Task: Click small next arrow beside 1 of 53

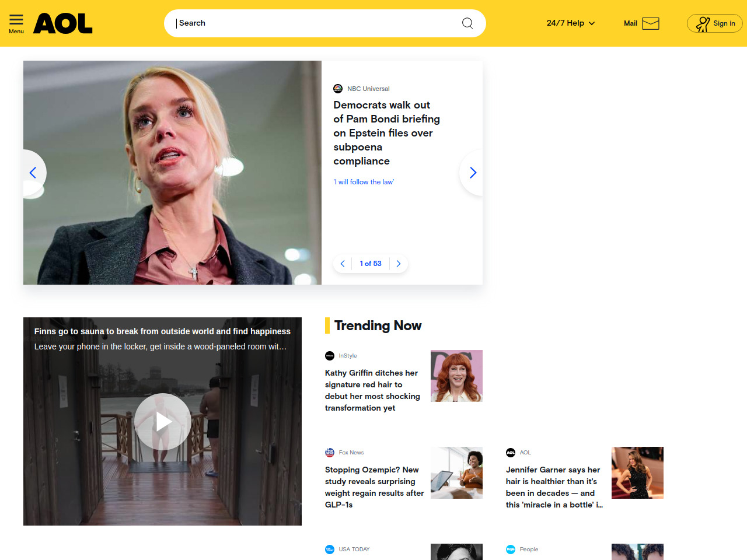Action: click(399, 264)
